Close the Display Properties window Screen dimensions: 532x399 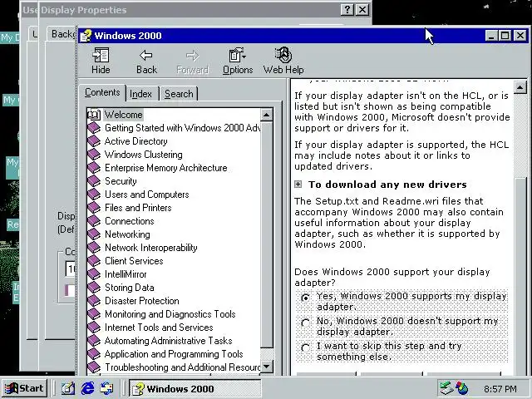coord(362,9)
